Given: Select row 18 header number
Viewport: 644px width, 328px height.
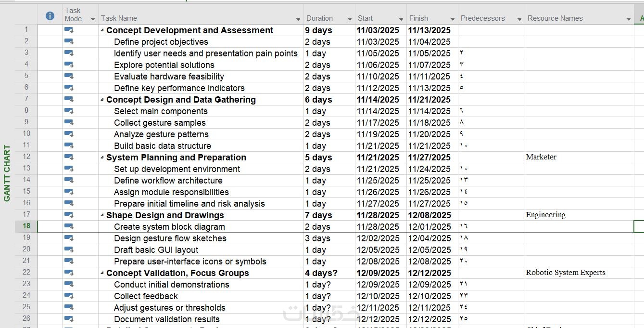Looking at the screenshot, I should [x=26, y=226].
